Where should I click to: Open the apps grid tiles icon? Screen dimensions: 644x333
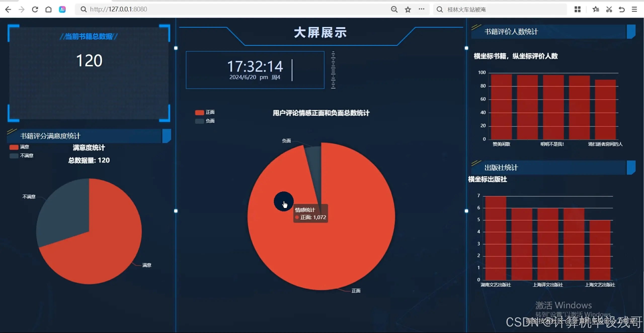577,9
